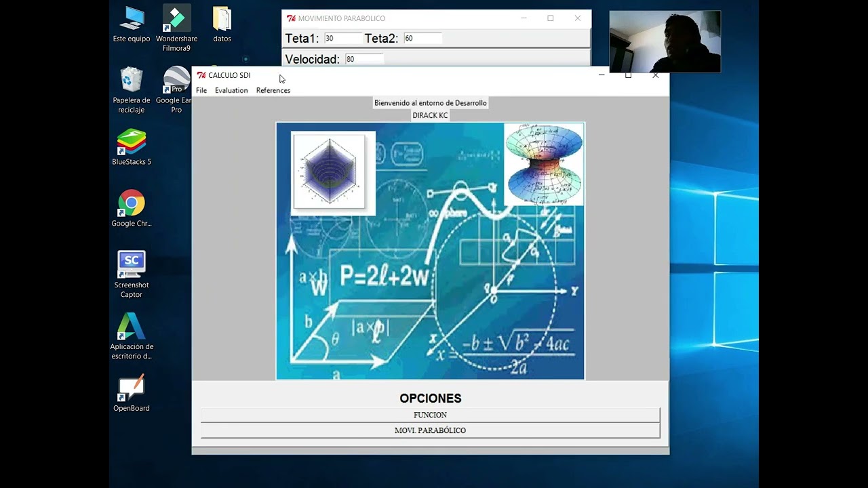Screen dimensions: 868x488
Task: Open Google Chrome desktop shortcut
Action: pos(132,208)
